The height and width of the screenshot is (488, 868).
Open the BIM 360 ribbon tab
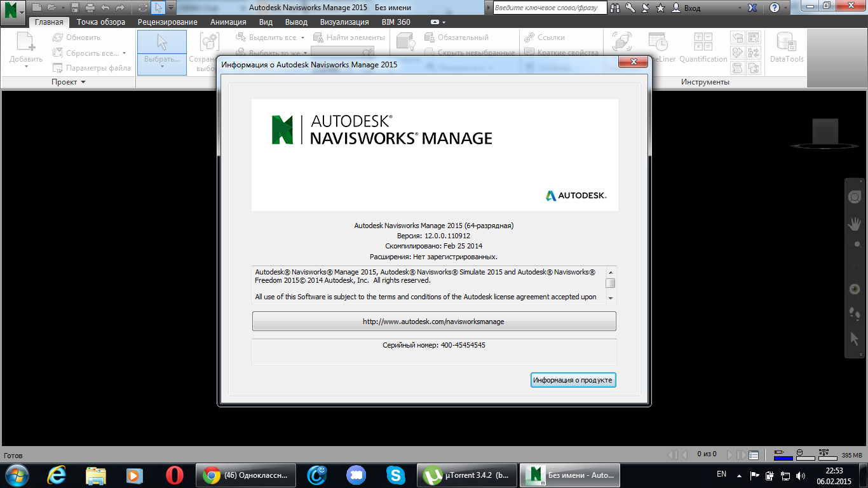coord(396,22)
